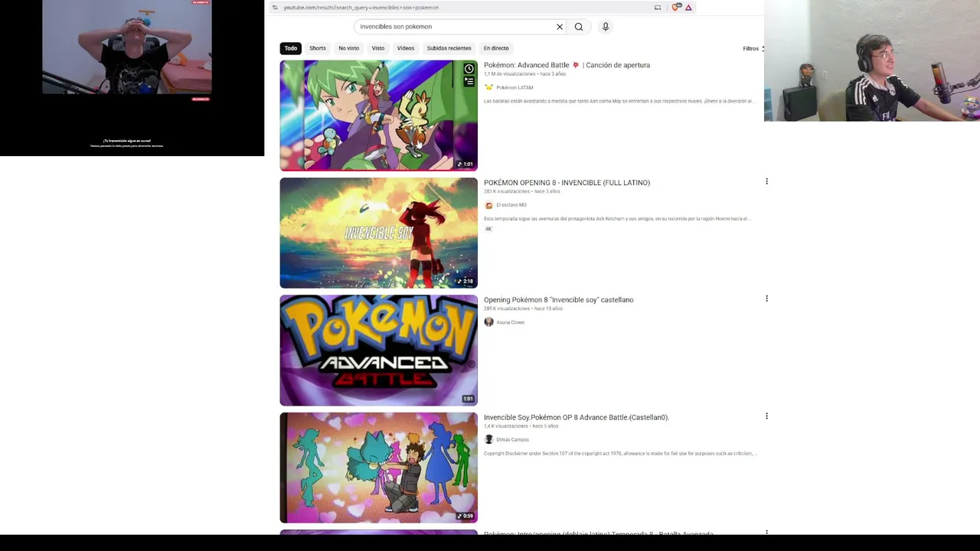Select the Shorts filter chip
This screenshot has height=551, width=980.
318,48
